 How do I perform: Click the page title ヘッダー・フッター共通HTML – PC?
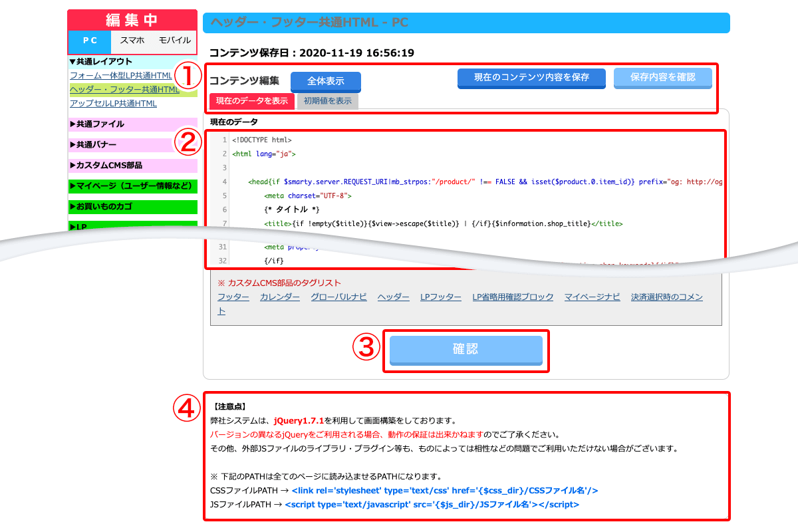point(309,23)
